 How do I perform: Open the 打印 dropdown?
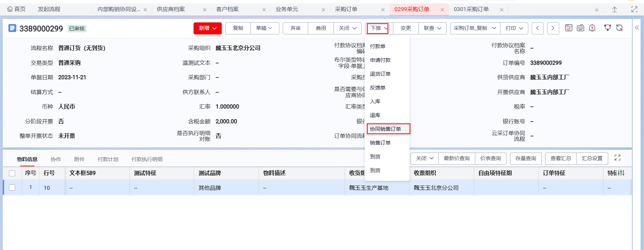click(514, 28)
